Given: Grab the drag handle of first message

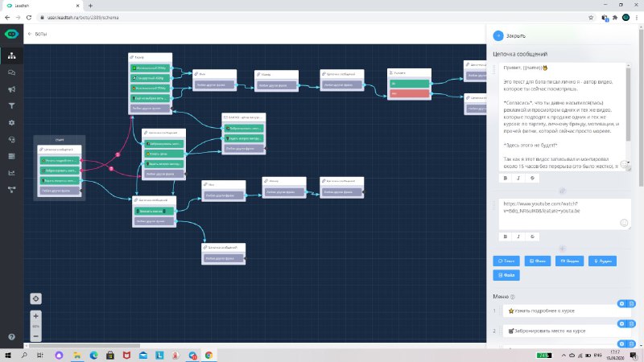Looking at the screenshot, I should (494, 70).
